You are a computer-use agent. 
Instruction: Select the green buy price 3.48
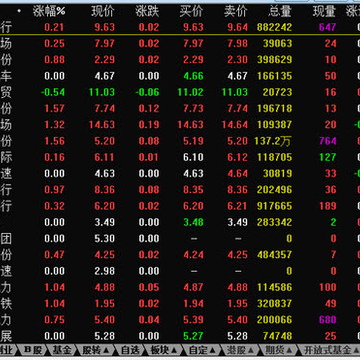tap(193, 222)
